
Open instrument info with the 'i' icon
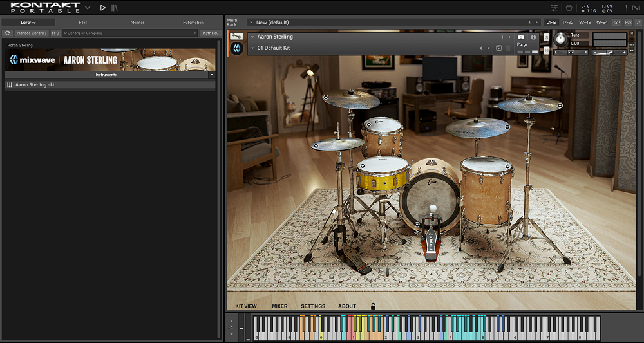(x=533, y=37)
